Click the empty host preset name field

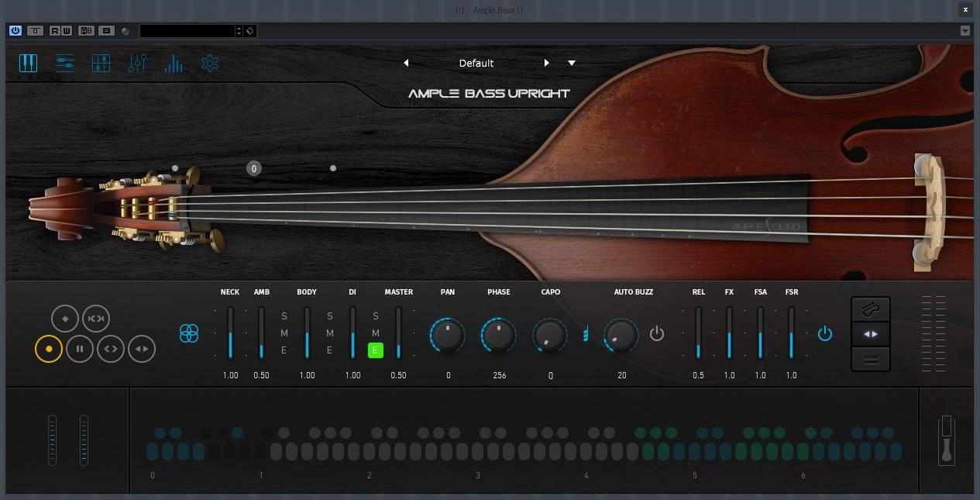(x=187, y=31)
